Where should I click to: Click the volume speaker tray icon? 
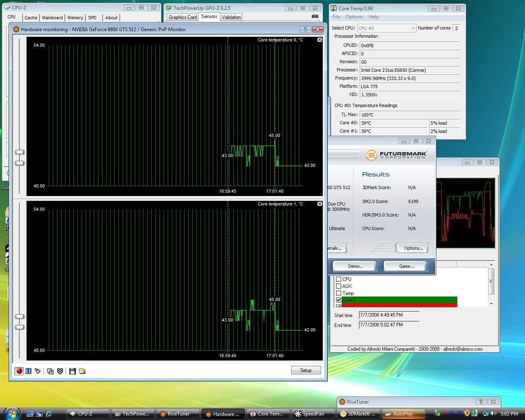[x=493, y=413]
